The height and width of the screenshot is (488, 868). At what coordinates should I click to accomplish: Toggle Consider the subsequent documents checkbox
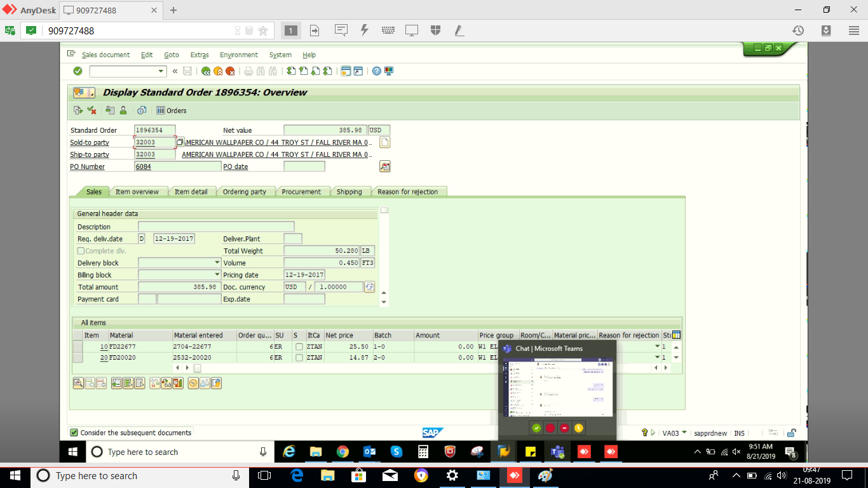click(x=74, y=433)
